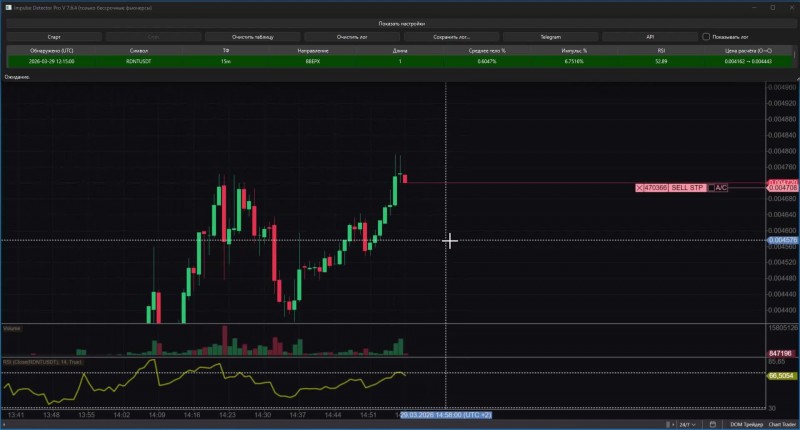The height and width of the screenshot is (430, 800).
Task: Click the A/C order tag
Action: point(721,188)
